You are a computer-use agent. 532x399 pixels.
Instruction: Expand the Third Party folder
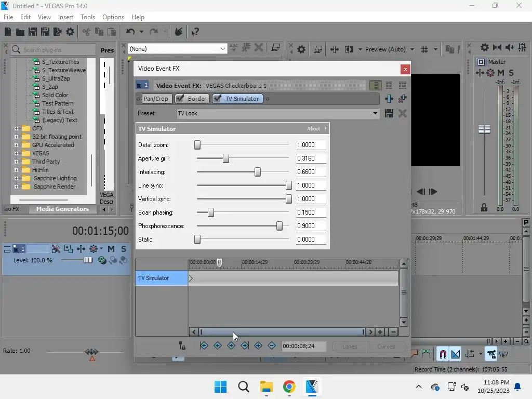(16, 162)
